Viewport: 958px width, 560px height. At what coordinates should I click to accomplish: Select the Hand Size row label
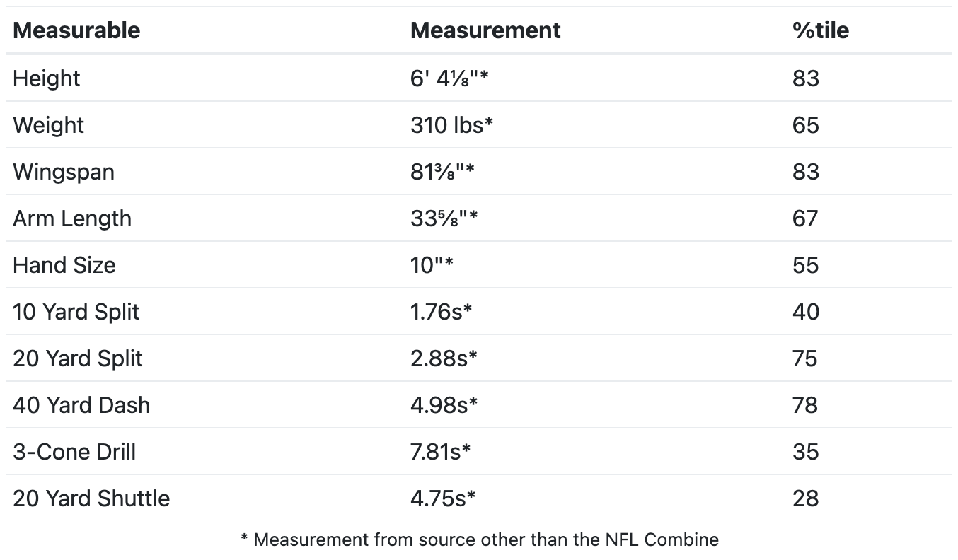click(x=64, y=264)
